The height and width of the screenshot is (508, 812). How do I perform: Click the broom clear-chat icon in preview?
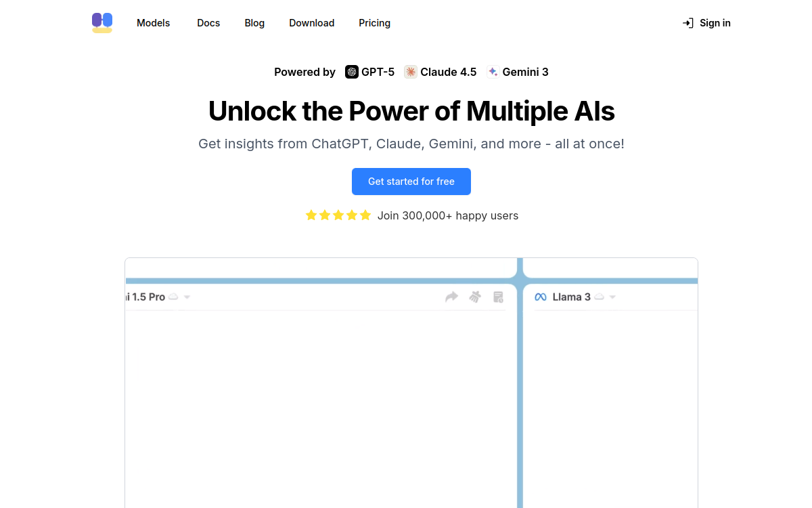point(476,297)
